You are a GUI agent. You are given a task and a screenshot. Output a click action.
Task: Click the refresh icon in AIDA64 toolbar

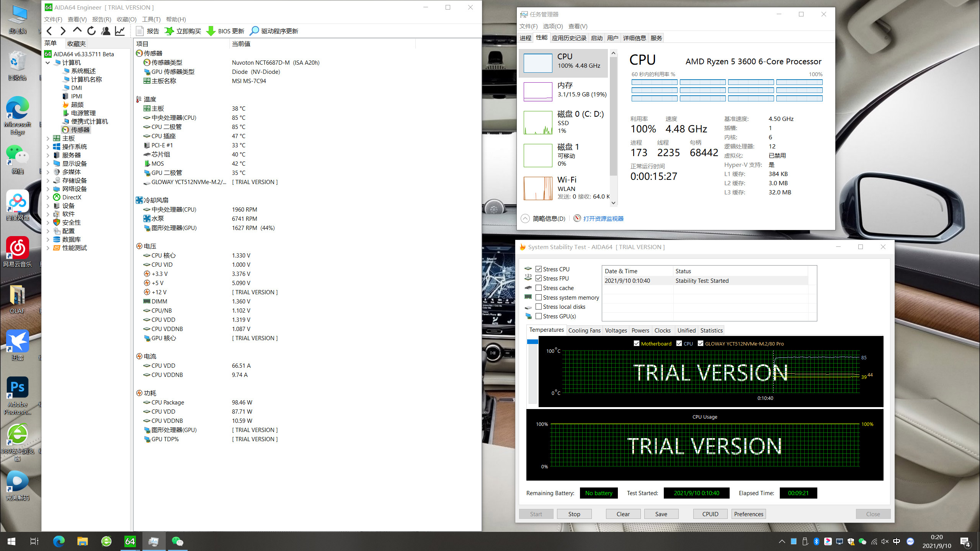point(91,31)
